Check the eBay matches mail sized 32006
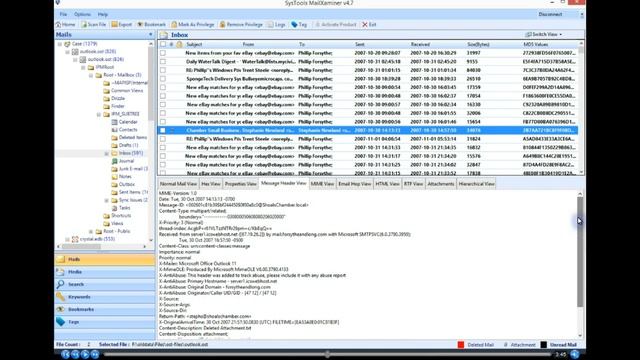The image size is (640, 360). coord(163,113)
